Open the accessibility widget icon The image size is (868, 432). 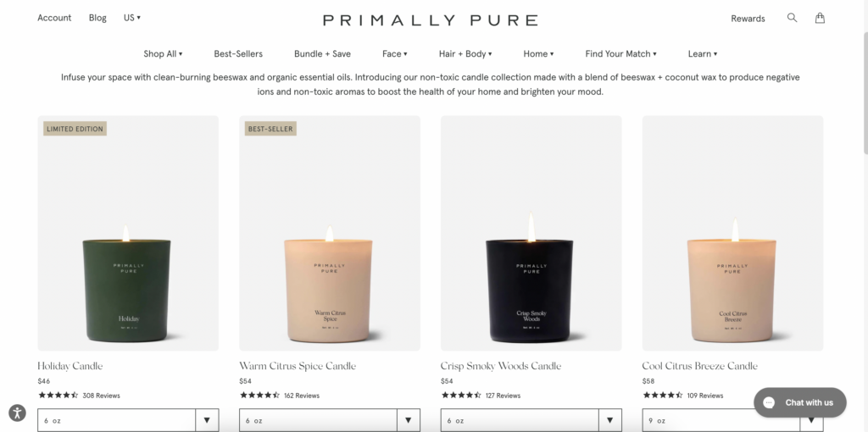tap(17, 413)
